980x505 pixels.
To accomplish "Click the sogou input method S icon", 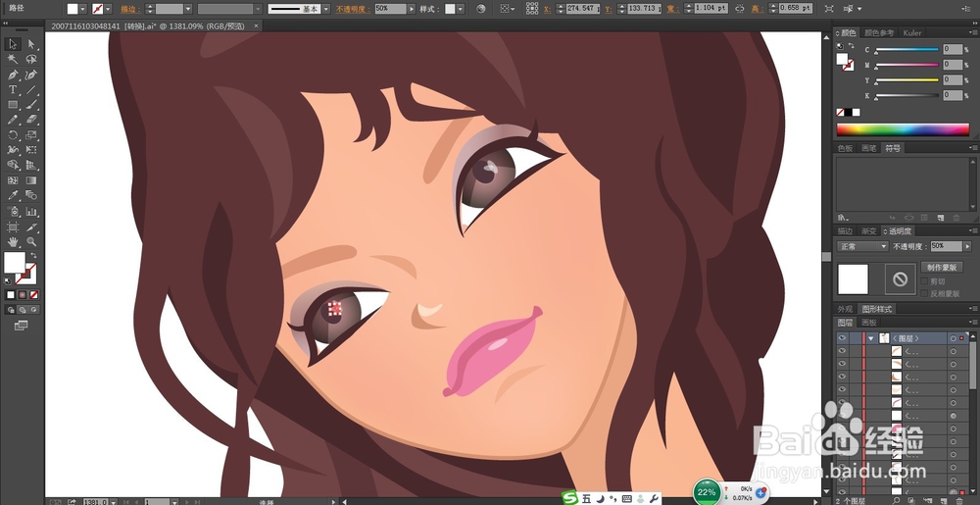I will (569, 498).
